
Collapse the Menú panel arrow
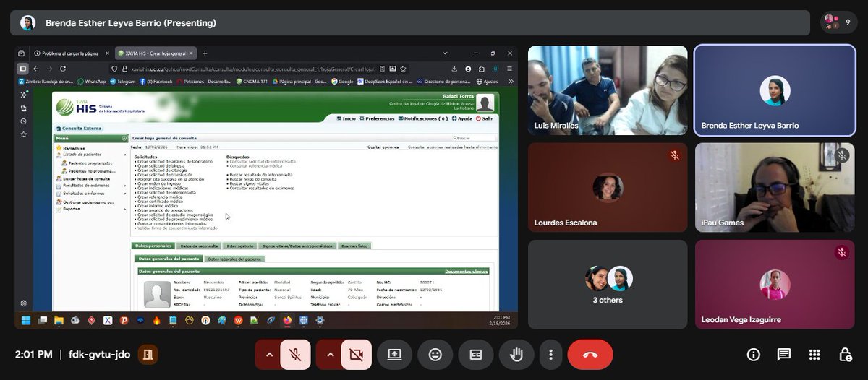coord(124,138)
